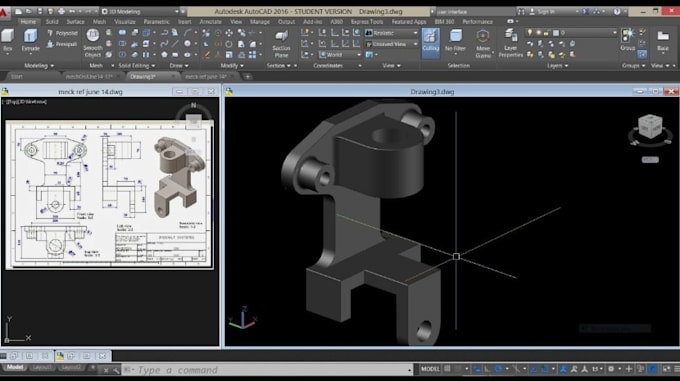
Task: Toggle the layer on/off lightbulb icon
Action: click(530, 33)
